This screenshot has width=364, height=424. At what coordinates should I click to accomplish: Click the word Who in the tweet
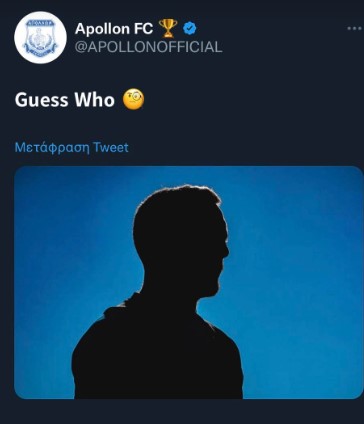click(94, 100)
